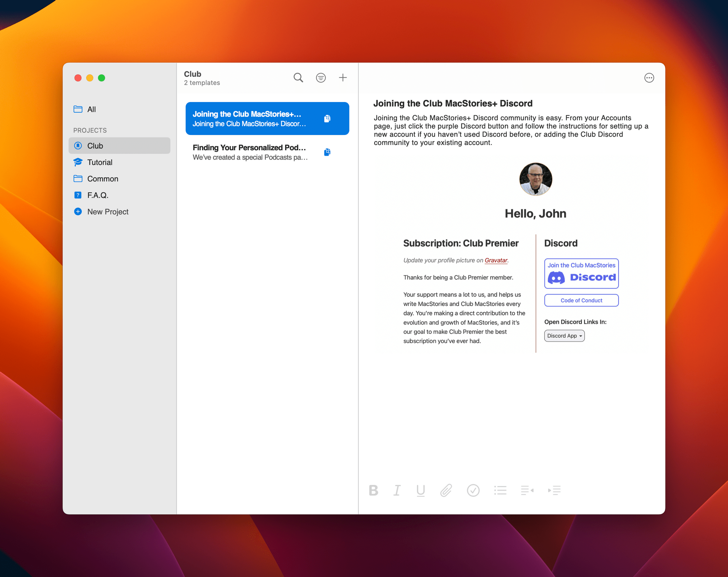Open the F.A.Q. project
The image size is (728, 577).
119,195
